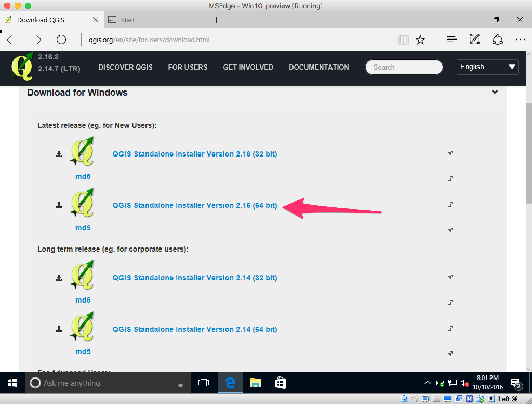The width and height of the screenshot is (532, 404).
Task: Open md5 link under 2.14 32 bit installer
Action: 83,300
